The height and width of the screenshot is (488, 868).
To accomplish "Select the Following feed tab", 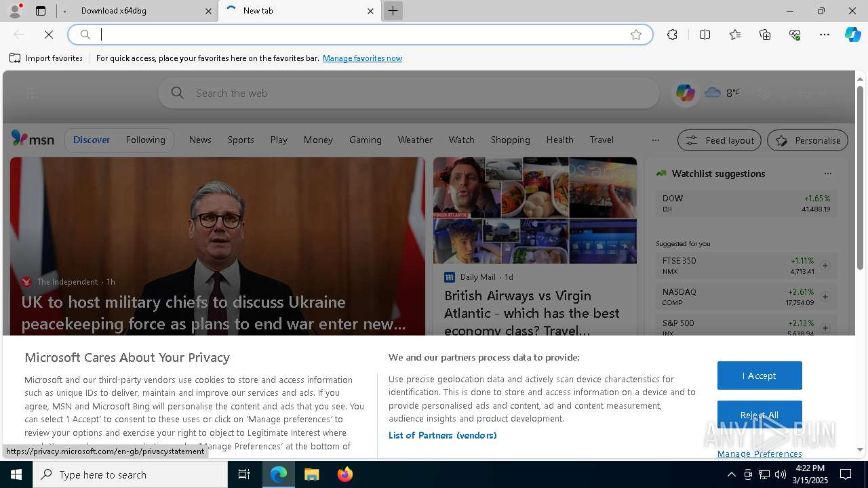I will (x=145, y=140).
